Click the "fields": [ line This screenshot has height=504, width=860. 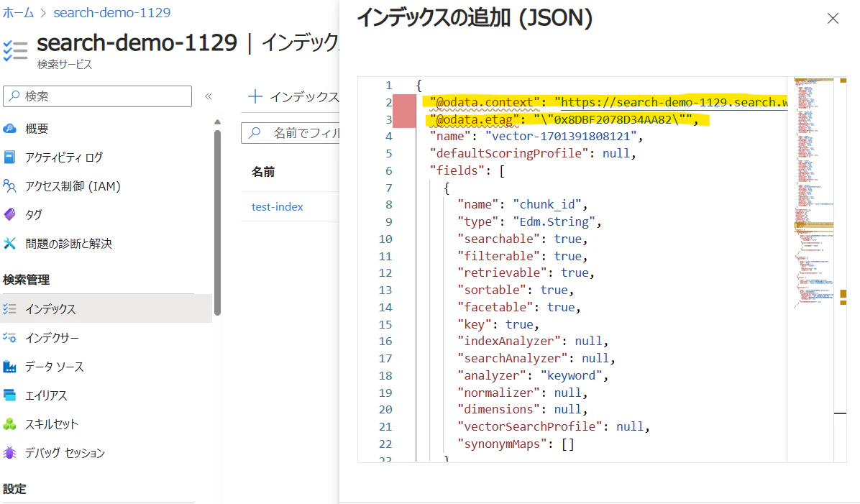coord(467,170)
